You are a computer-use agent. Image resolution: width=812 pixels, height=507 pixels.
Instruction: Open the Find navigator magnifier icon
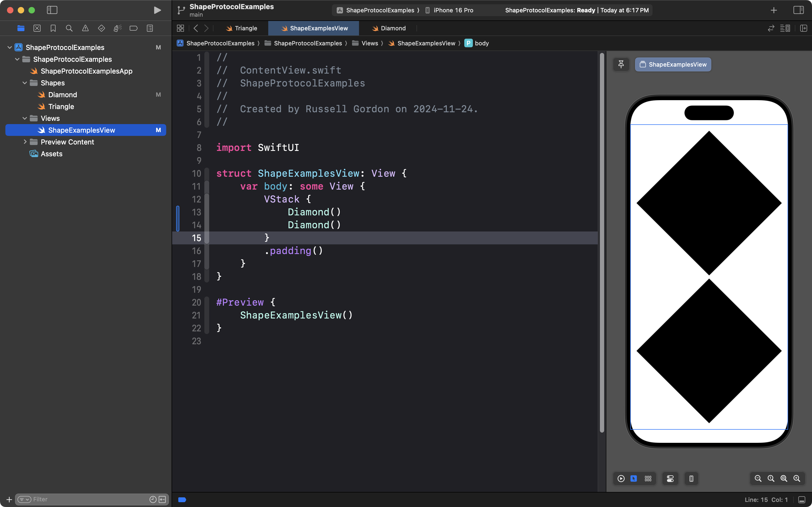point(69,28)
